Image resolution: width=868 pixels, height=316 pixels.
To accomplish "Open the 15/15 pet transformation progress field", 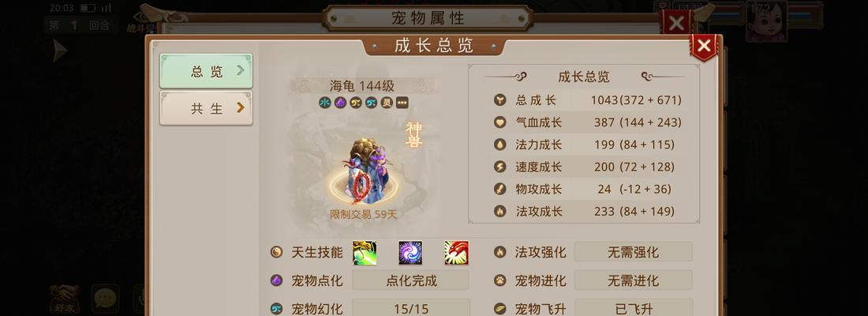I will (411, 307).
